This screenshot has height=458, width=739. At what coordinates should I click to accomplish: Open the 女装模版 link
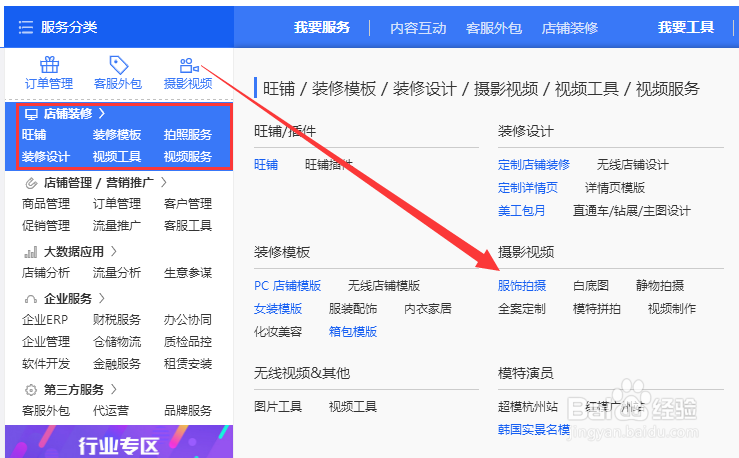(x=278, y=309)
